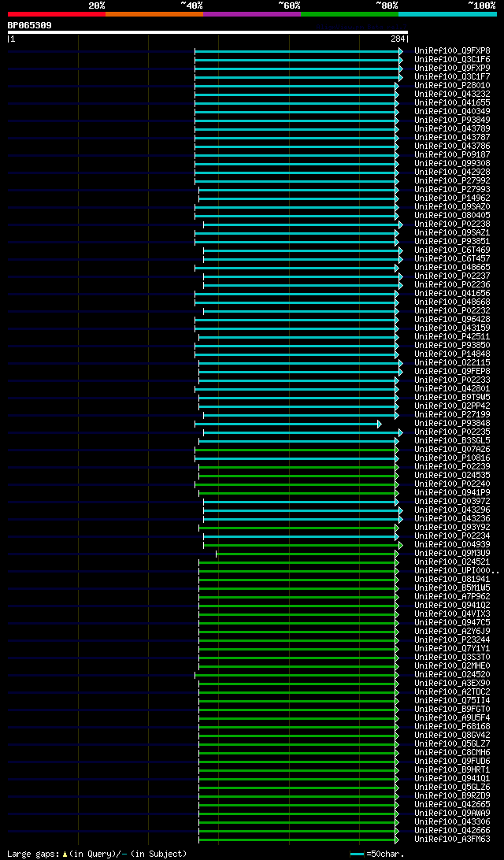Open hit UniRef100_Q9FXP9

click(453, 69)
